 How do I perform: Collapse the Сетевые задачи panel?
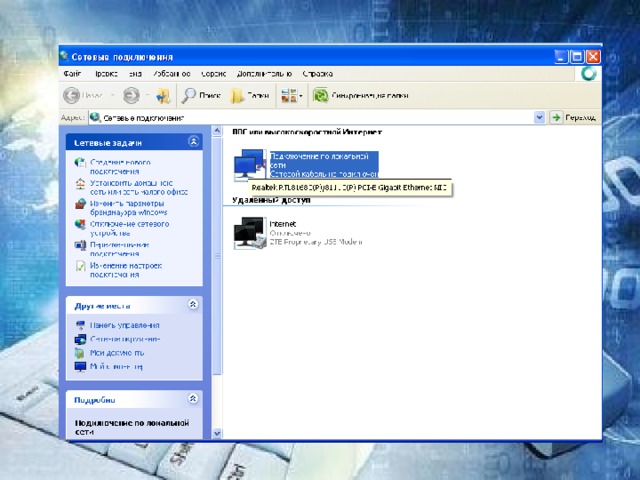[x=194, y=142]
